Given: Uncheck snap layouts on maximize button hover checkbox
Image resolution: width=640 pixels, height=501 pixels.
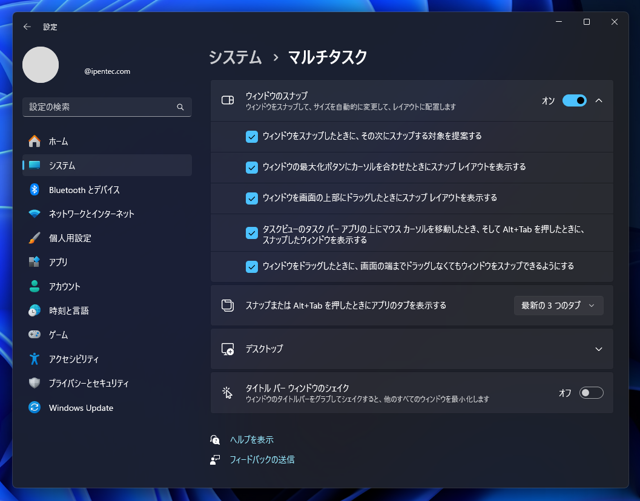Looking at the screenshot, I should 252,167.
